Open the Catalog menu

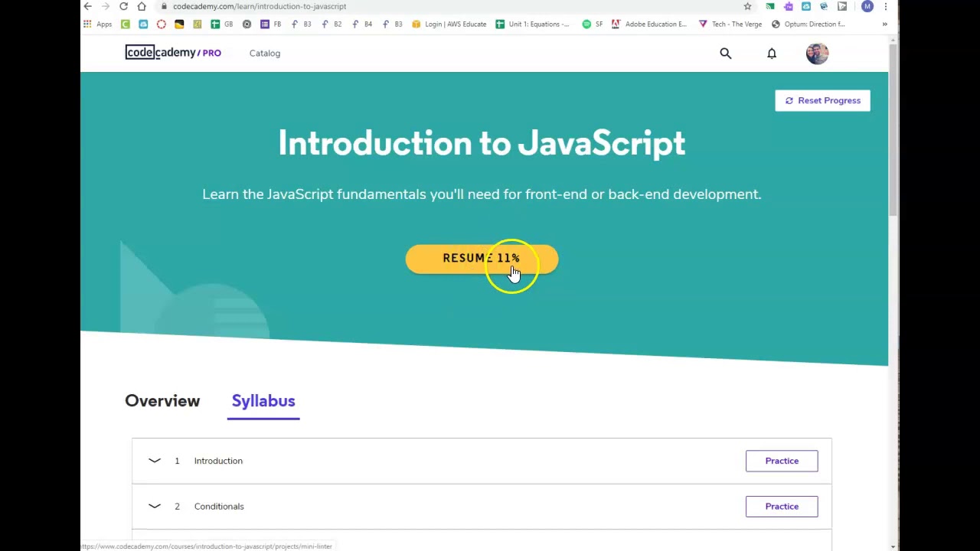click(x=265, y=53)
